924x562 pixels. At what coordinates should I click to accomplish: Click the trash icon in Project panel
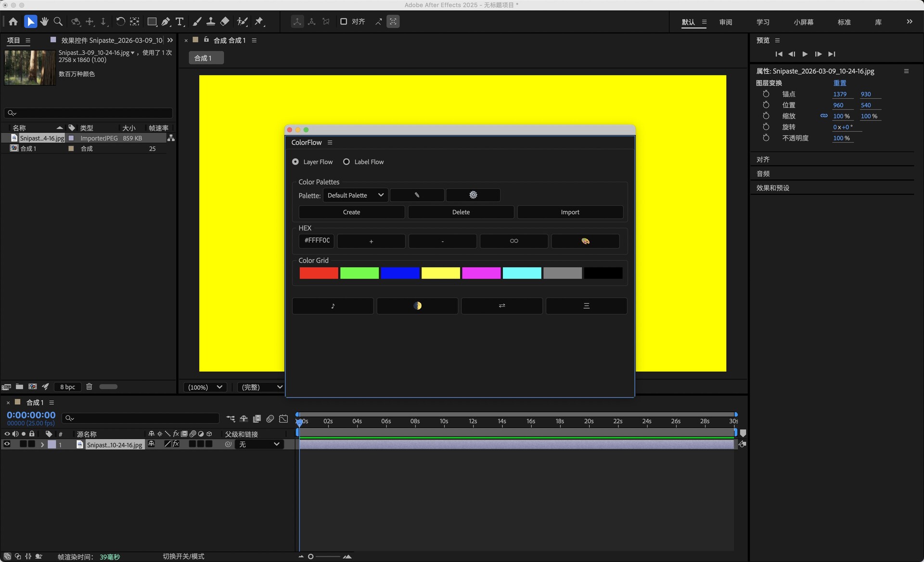(89, 386)
